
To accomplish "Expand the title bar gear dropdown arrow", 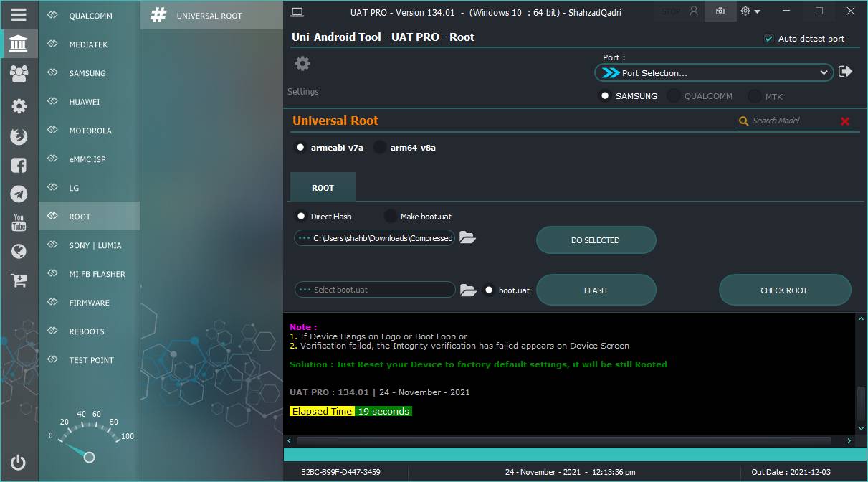I will (x=758, y=11).
